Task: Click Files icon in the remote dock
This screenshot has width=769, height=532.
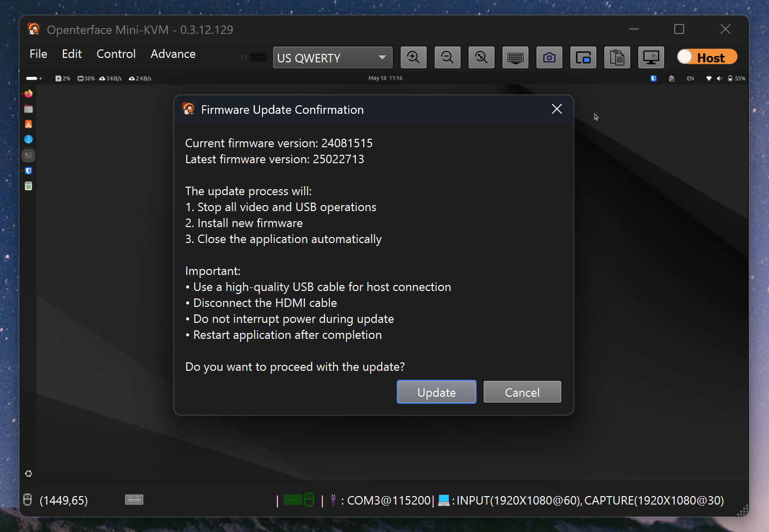Action: coord(28,109)
